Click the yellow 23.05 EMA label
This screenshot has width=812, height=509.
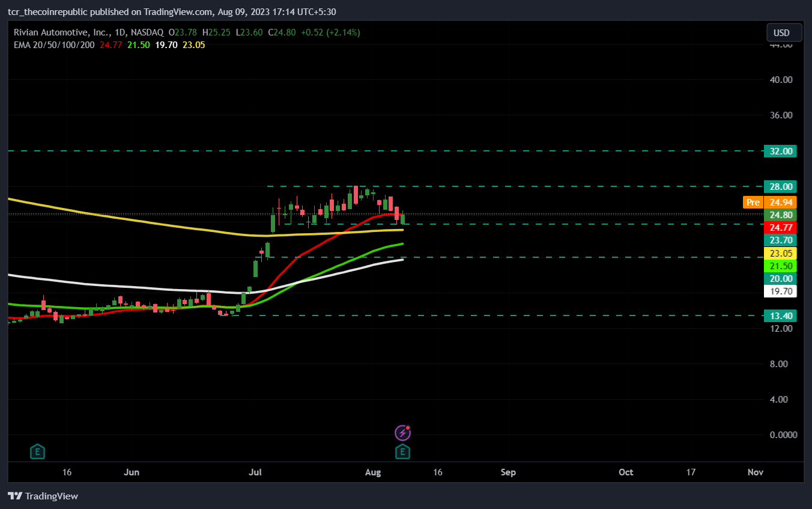click(780, 253)
